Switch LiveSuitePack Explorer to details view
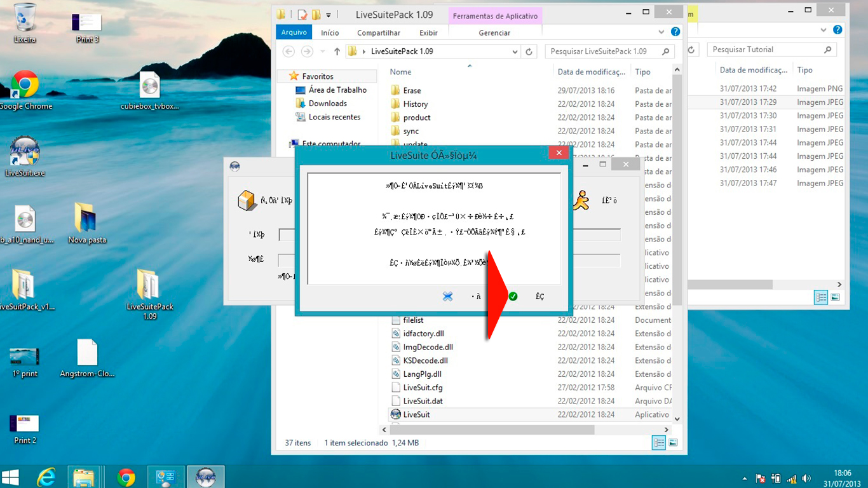The height and width of the screenshot is (488, 868). point(659,443)
